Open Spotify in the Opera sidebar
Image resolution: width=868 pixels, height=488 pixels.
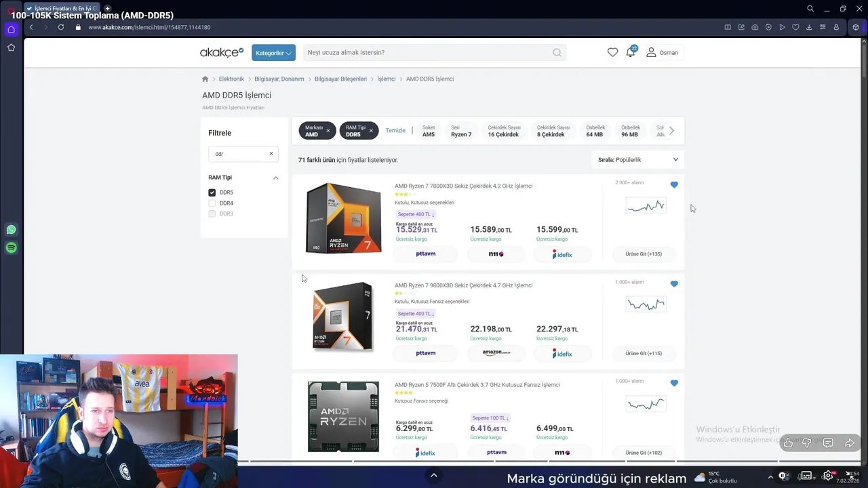(x=11, y=248)
